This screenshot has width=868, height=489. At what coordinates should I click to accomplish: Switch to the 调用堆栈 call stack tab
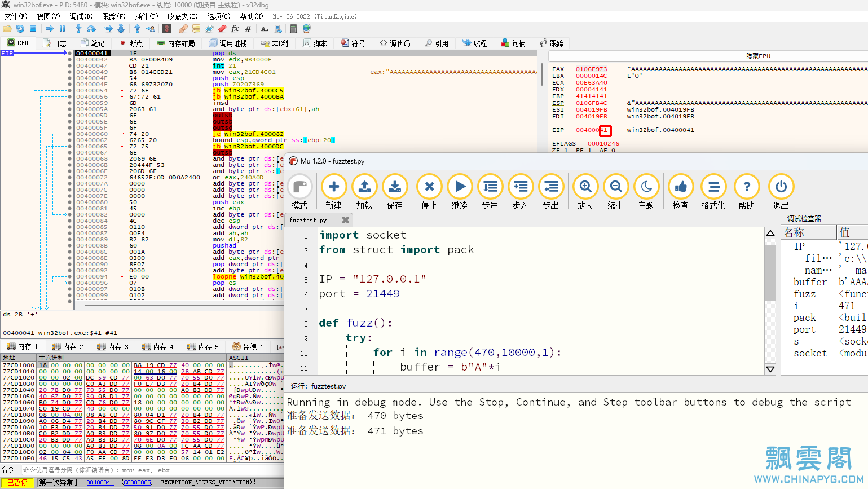[x=228, y=43]
